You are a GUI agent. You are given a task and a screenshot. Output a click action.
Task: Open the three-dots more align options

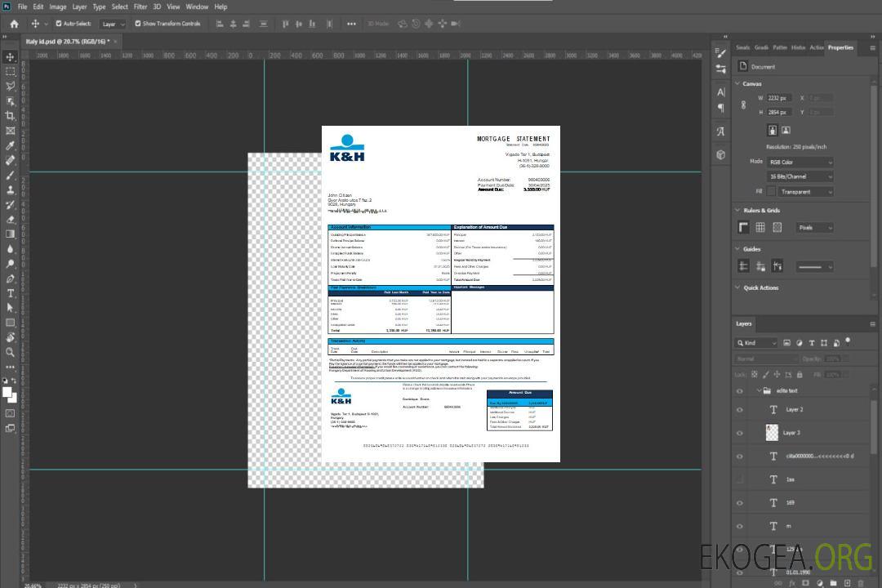point(351,24)
